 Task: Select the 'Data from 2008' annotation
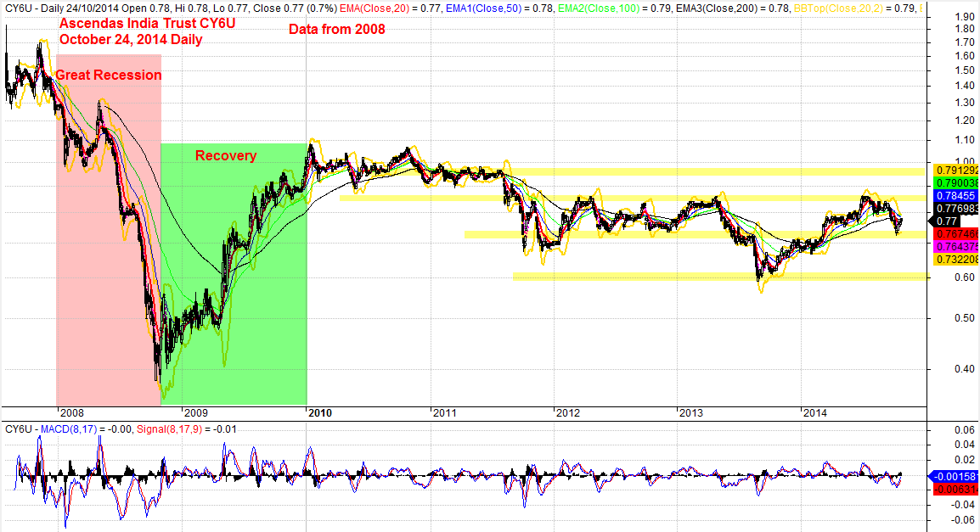click(337, 30)
